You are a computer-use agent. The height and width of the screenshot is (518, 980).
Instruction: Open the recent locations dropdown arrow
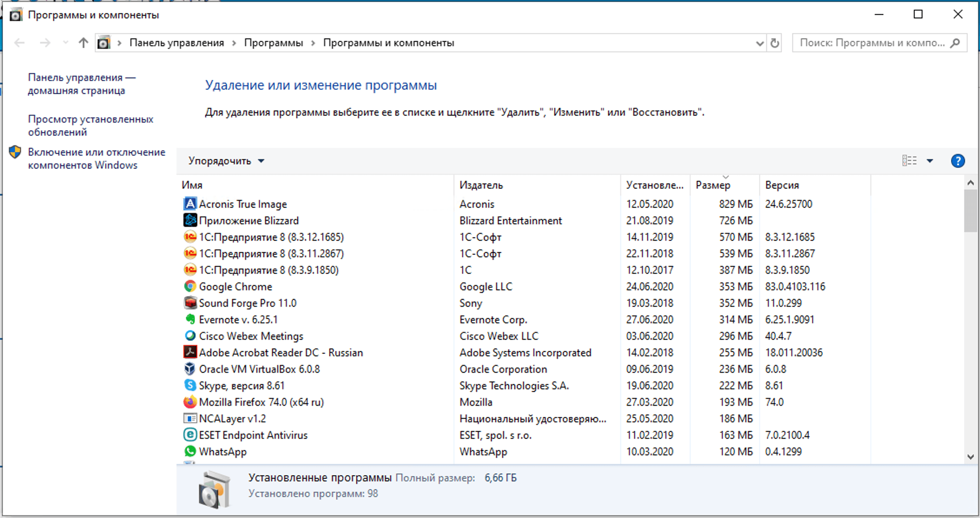pyautogui.click(x=66, y=43)
